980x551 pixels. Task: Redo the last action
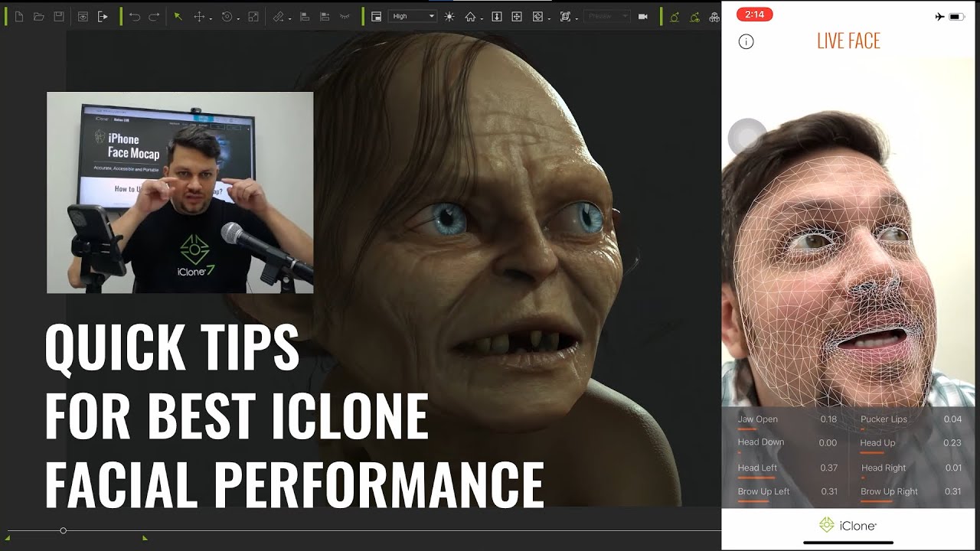(154, 16)
